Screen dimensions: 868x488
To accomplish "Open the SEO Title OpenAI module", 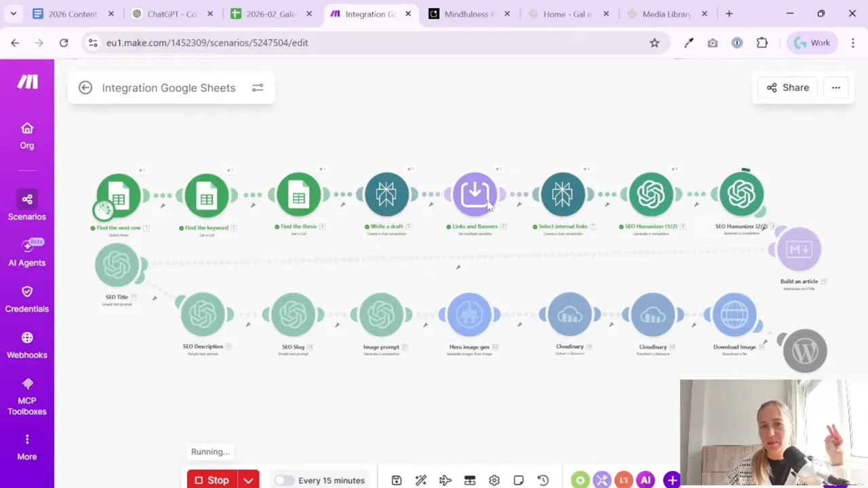I will coord(117,265).
